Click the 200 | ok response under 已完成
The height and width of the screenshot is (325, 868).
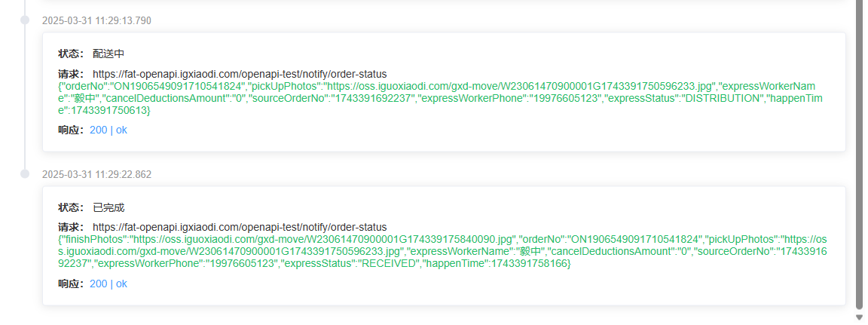pyautogui.click(x=108, y=284)
